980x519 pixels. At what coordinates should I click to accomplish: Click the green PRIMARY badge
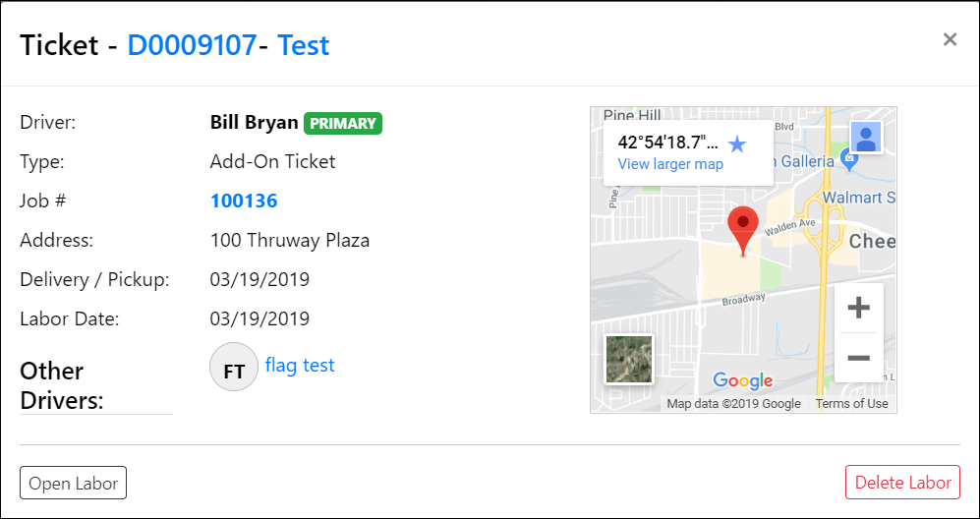coord(343,124)
